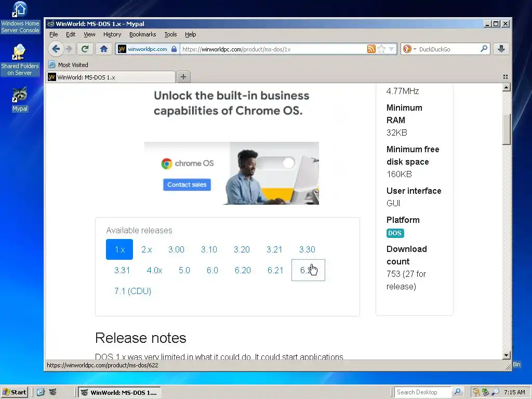Open the 5.0 release link
The height and width of the screenshot is (399, 532).
[184, 270]
